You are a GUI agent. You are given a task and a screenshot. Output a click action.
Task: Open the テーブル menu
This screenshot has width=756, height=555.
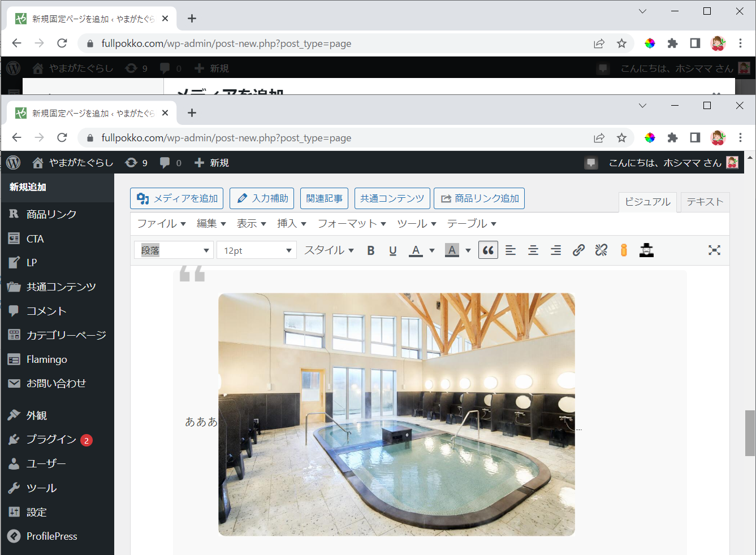pyautogui.click(x=472, y=224)
